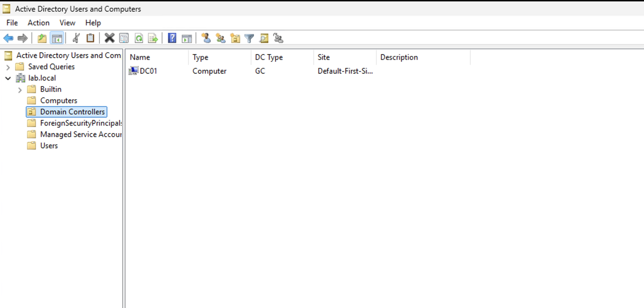The image size is (644, 308).
Task: Select the lab.local domain node
Action: pos(42,78)
